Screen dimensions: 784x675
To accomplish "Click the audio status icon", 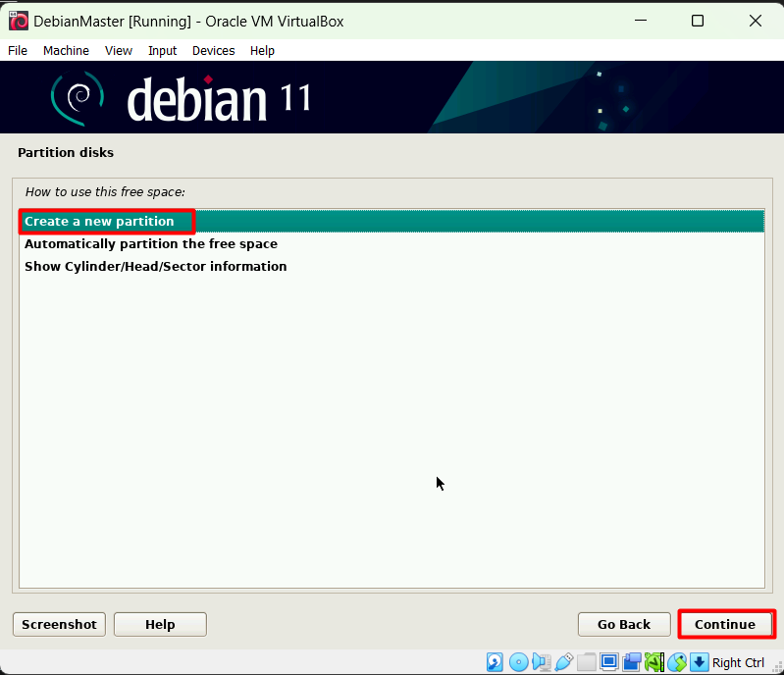I will (542, 662).
